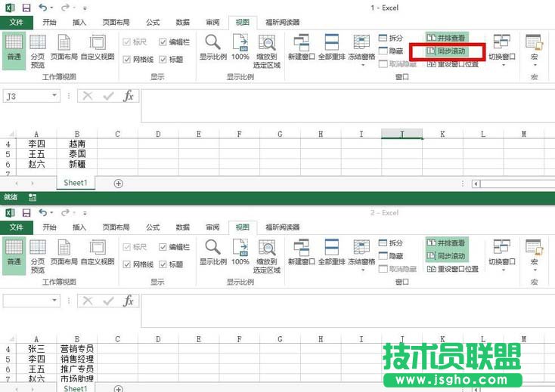Viewport: 555px width, 392px height.
Task: Expand Switch Windows dropdown in window 1
Action: [x=503, y=65]
